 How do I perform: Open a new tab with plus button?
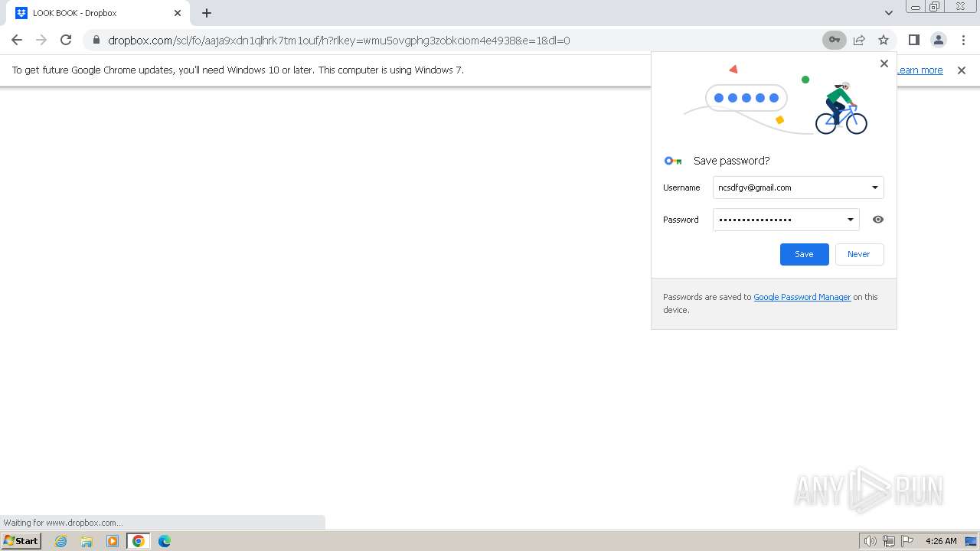tap(207, 13)
